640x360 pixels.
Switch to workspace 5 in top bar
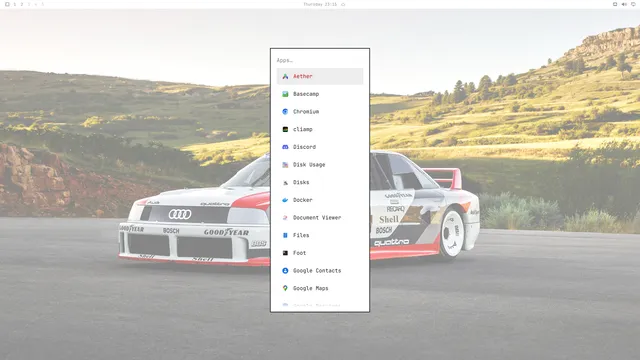pos(42,4)
